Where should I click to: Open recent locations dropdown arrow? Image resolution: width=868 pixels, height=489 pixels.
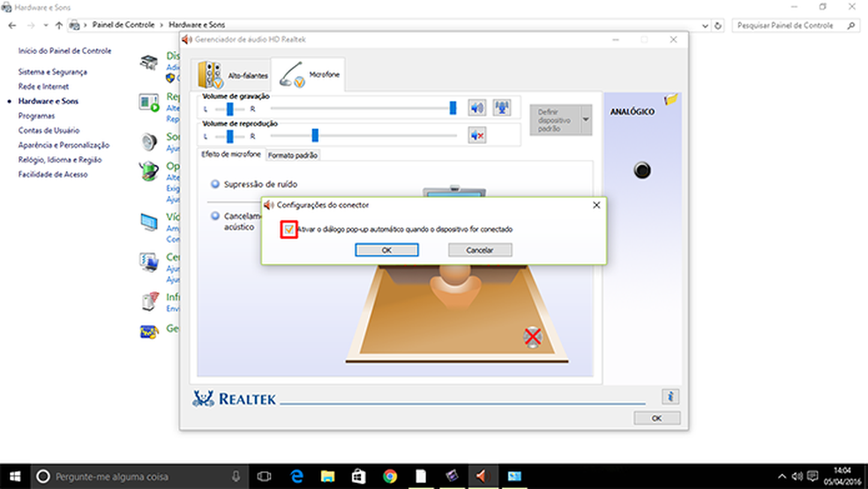coord(45,26)
